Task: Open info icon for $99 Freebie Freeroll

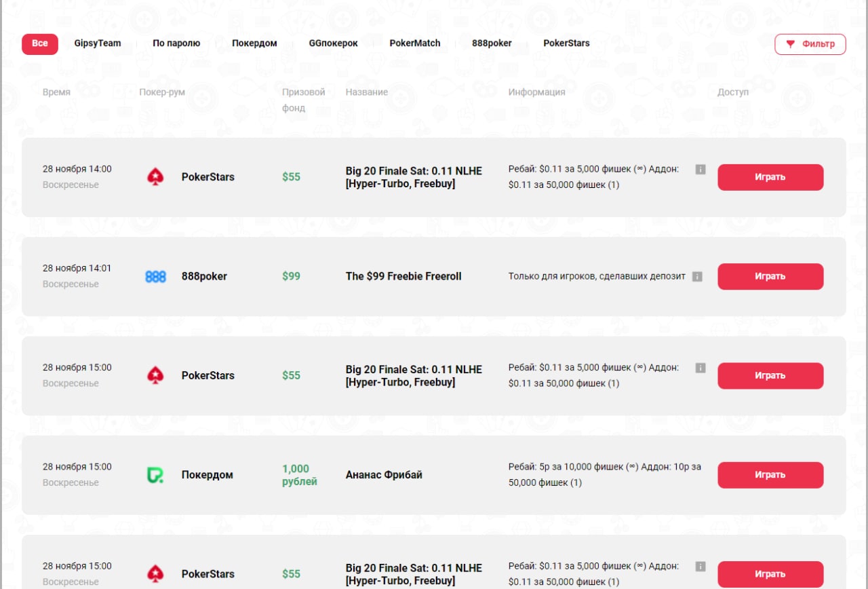Action: pyautogui.click(x=697, y=276)
